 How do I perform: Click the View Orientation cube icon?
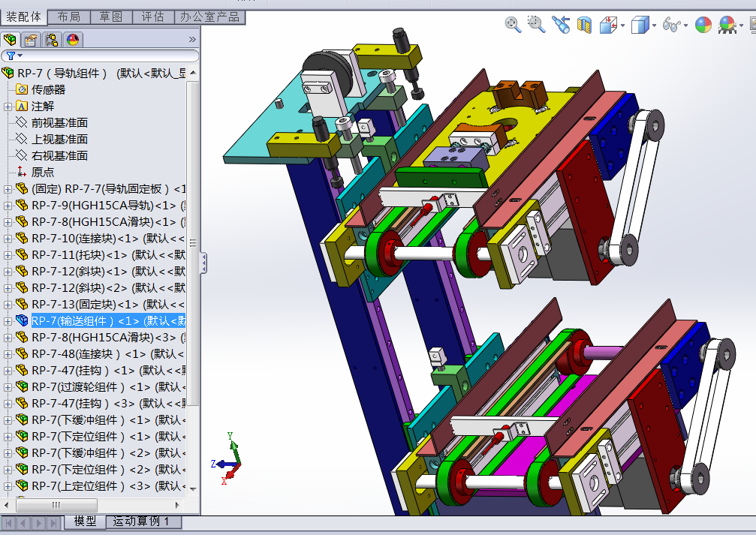(x=608, y=25)
